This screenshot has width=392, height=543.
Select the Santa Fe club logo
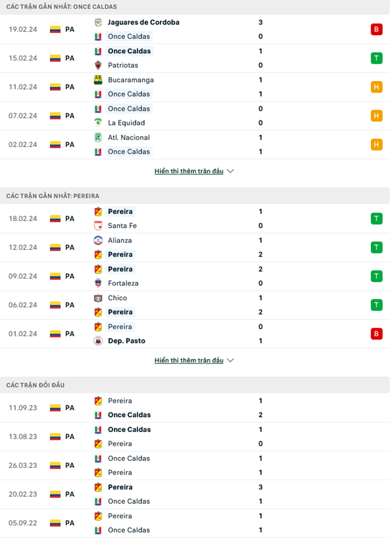coord(99,226)
